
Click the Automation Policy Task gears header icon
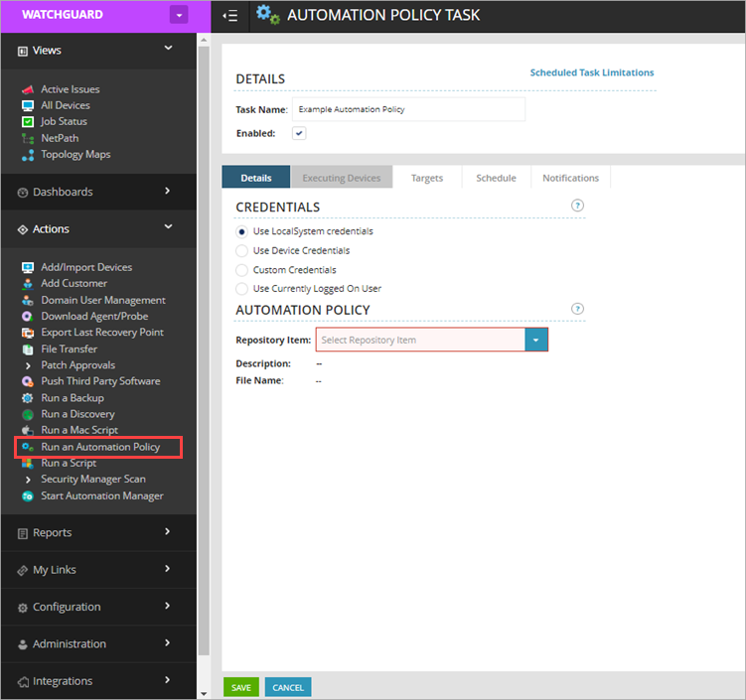[x=268, y=15]
